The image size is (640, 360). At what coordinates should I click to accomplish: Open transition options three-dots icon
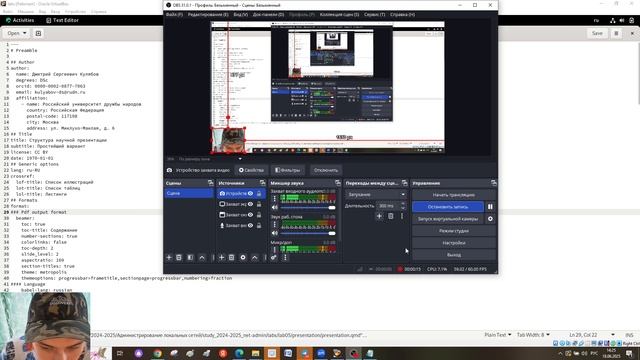coord(402,216)
